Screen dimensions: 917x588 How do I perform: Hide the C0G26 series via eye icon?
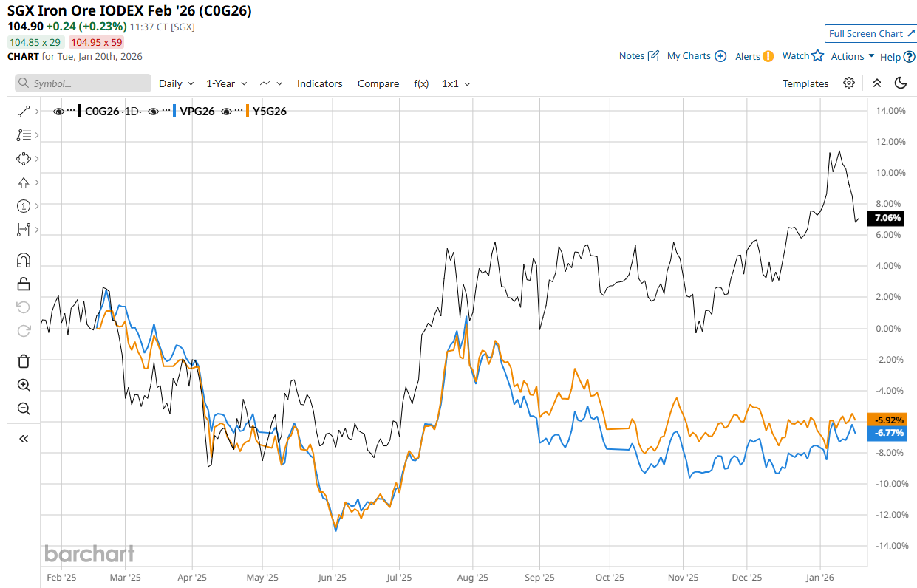tap(58, 112)
